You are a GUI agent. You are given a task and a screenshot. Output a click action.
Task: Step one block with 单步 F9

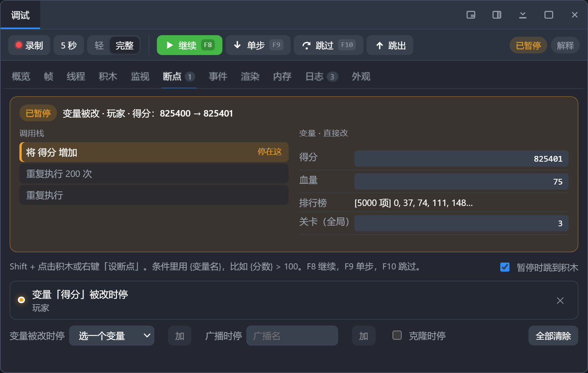258,45
